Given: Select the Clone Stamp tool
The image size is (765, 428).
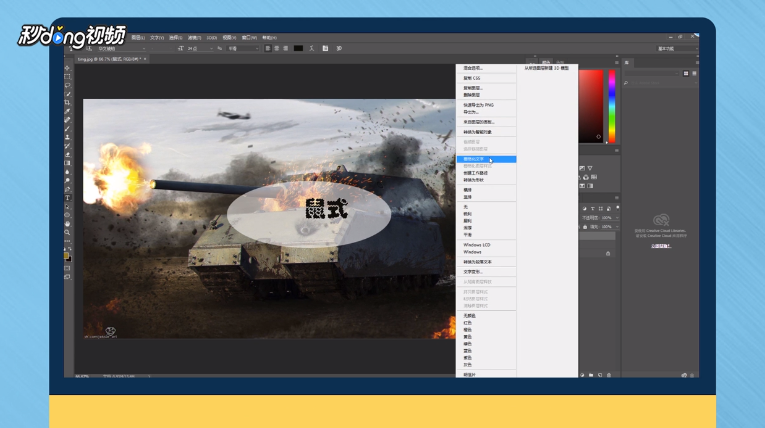Looking at the screenshot, I should pos(67,137).
